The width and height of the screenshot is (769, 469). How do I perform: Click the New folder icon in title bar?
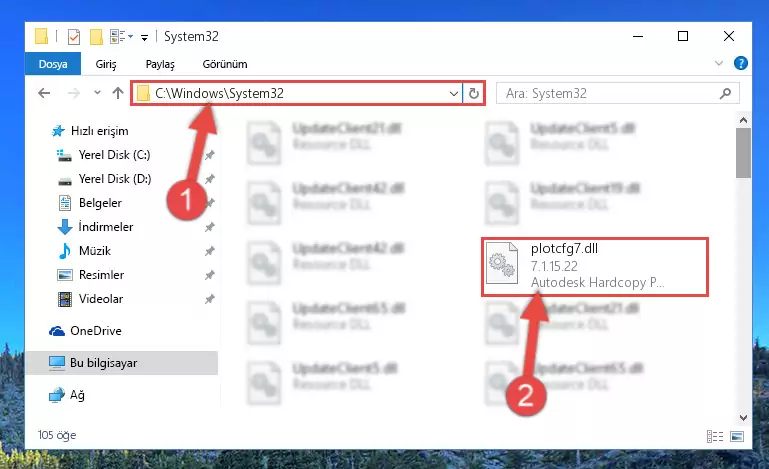pos(96,37)
